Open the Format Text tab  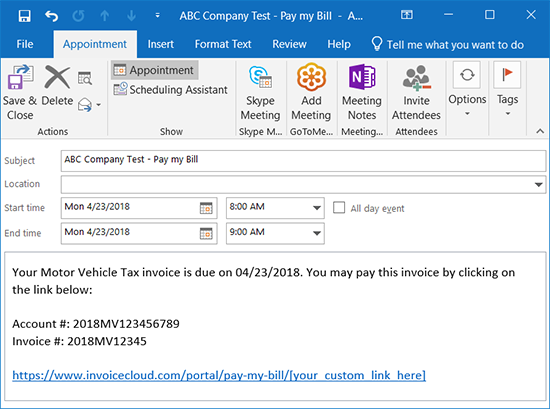(x=223, y=44)
